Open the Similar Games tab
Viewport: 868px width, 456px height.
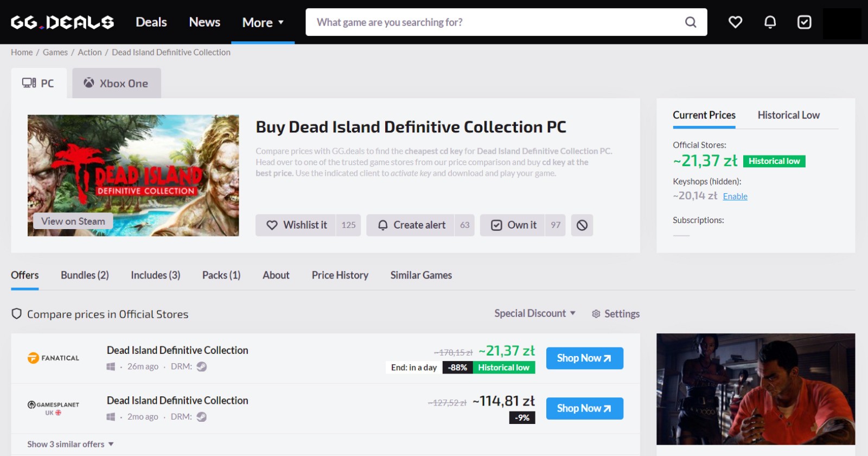tap(421, 275)
